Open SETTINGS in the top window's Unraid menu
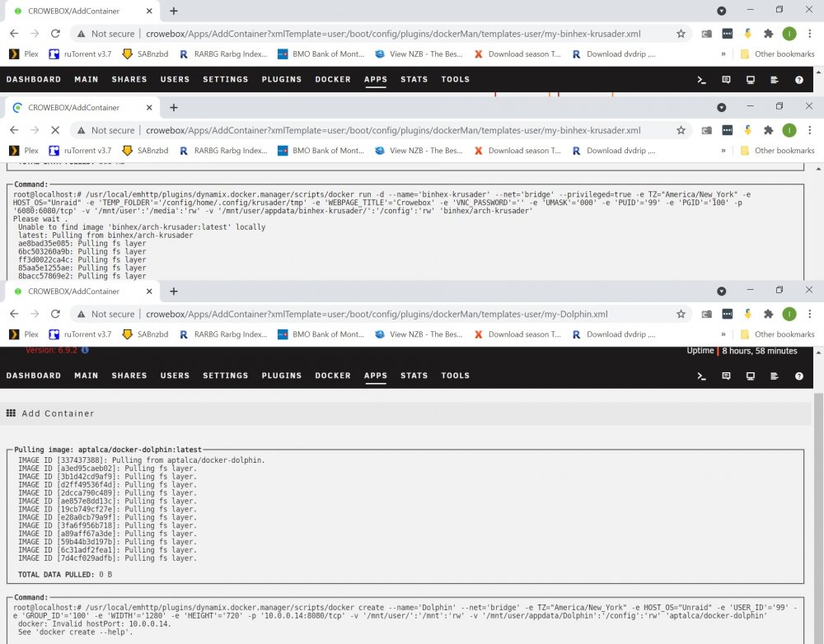This screenshot has height=644, width=824. pos(226,79)
